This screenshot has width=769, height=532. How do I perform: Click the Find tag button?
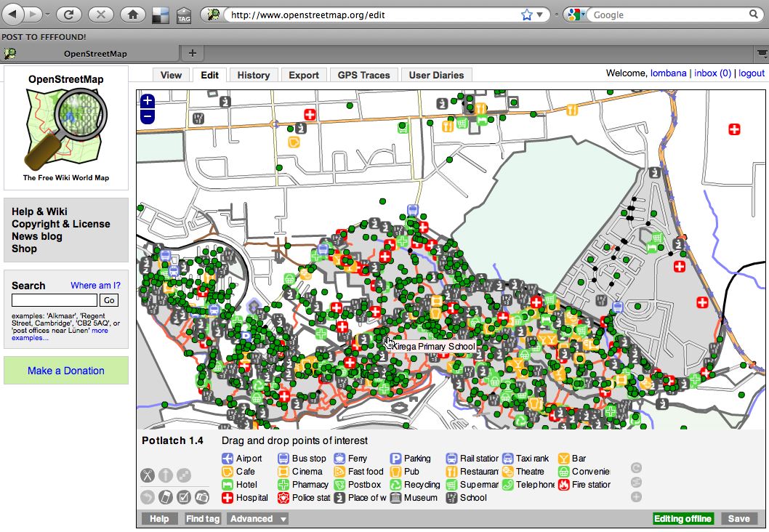203,519
